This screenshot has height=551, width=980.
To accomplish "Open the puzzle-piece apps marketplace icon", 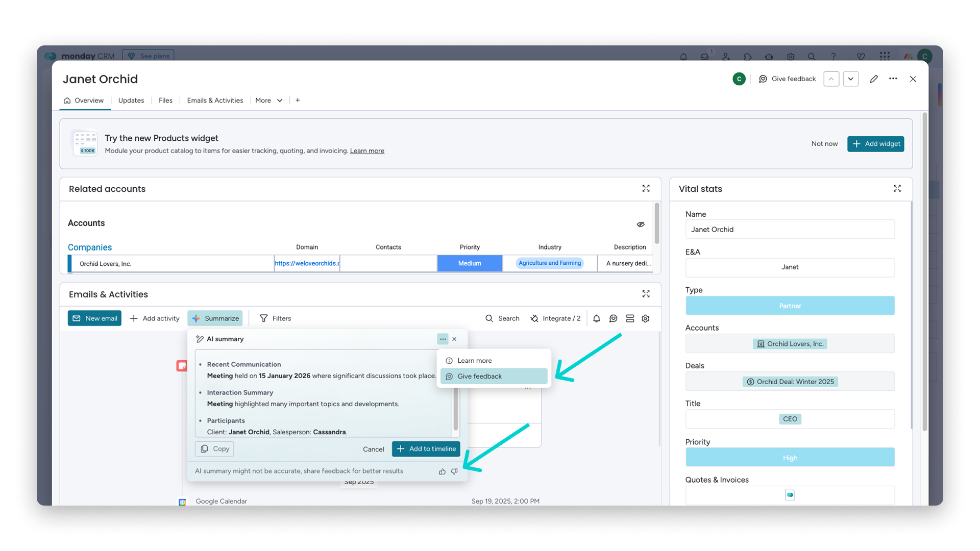I will [748, 57].
